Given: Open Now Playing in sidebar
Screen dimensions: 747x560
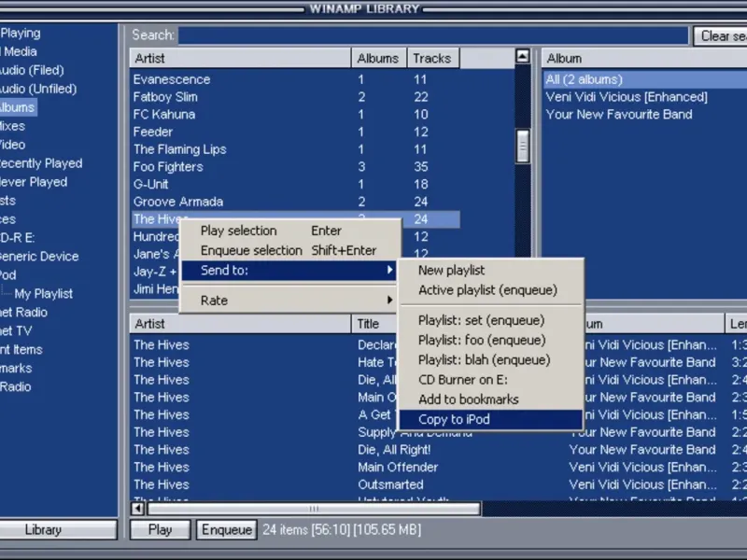Looking at the screenshot, I should coord(21,33).
